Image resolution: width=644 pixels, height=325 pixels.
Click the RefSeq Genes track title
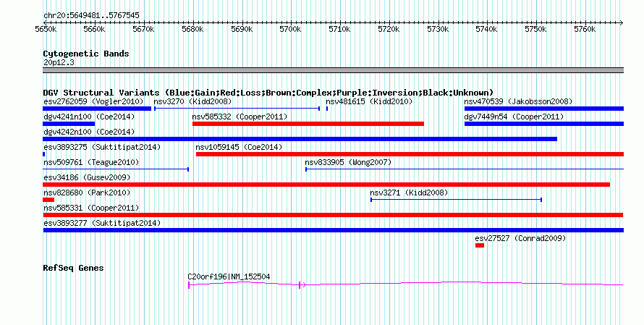click(x=73, y=268)
